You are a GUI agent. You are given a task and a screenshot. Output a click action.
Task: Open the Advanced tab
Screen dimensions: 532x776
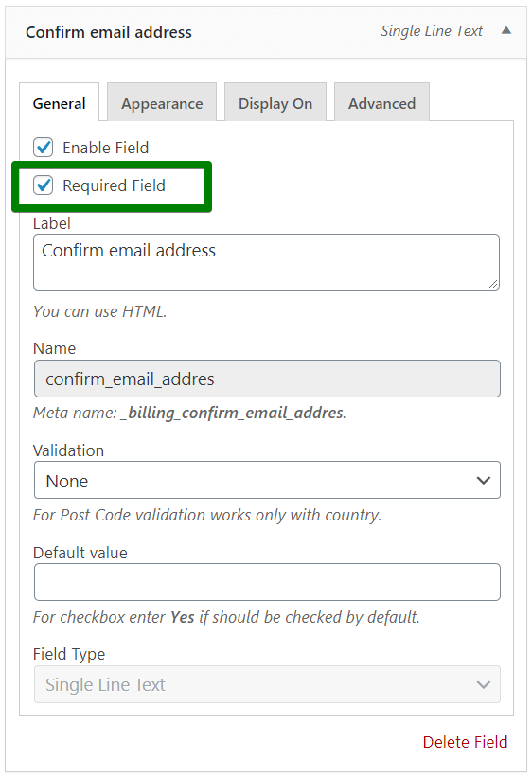tap(381, 102)
